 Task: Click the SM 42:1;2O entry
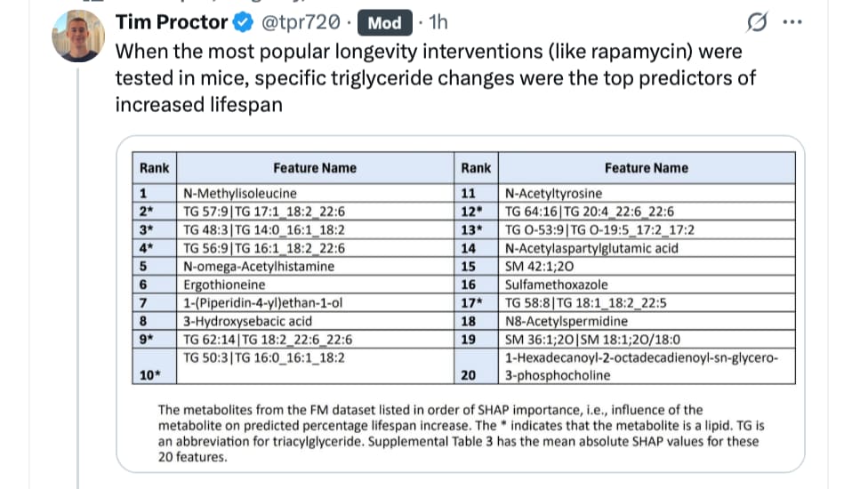pyautogui.click(x=539, y=266)
